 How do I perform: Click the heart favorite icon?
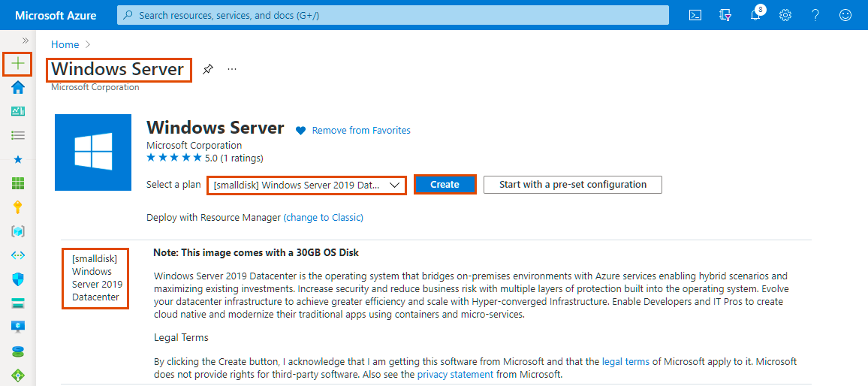pyautogui.click(x=300, y=131)
